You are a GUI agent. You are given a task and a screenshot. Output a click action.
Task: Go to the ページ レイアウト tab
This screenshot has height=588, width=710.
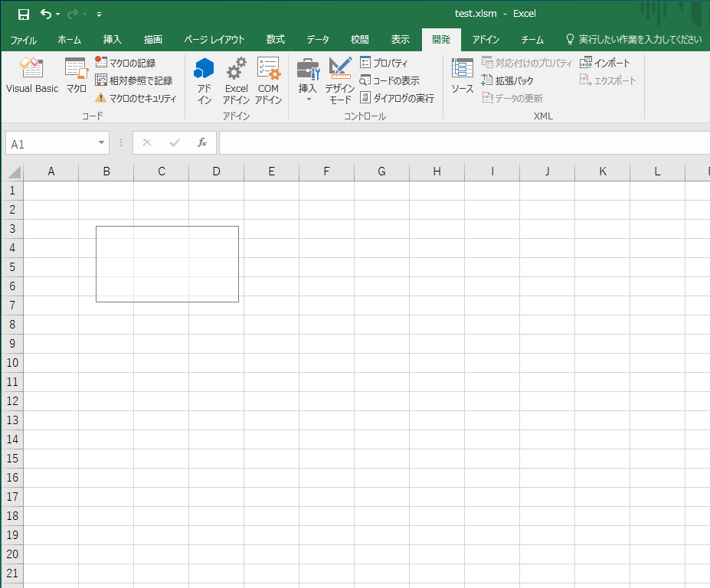coord(214,40)
